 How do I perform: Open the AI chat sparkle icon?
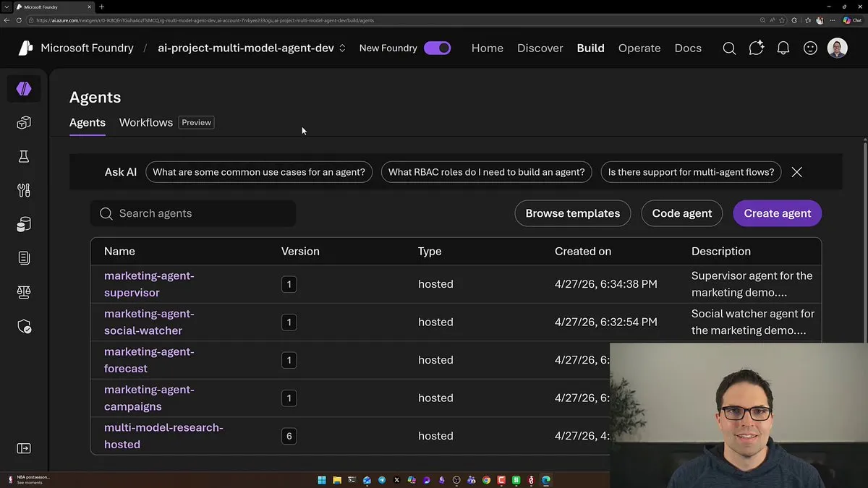click(757, 48)
